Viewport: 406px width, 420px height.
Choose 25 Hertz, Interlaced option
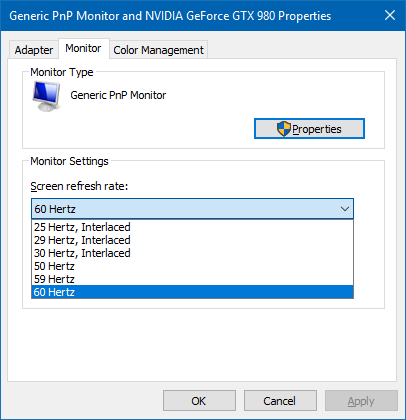pos(192,227)
